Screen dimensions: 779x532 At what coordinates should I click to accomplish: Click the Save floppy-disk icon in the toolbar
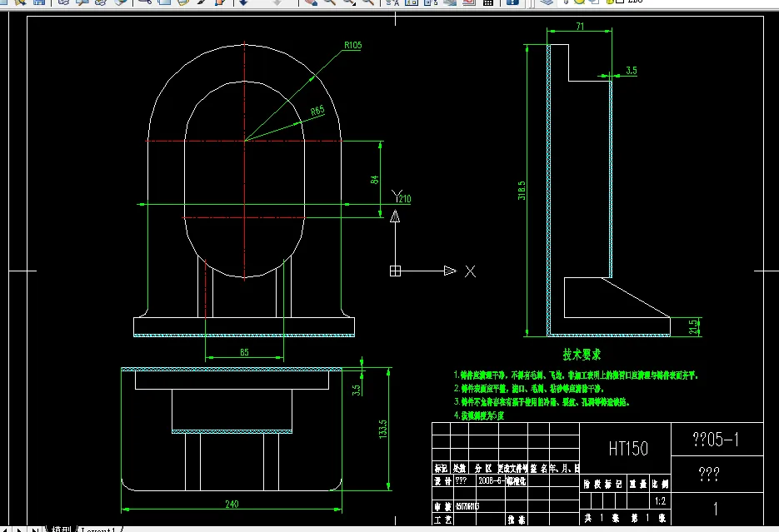39,2
